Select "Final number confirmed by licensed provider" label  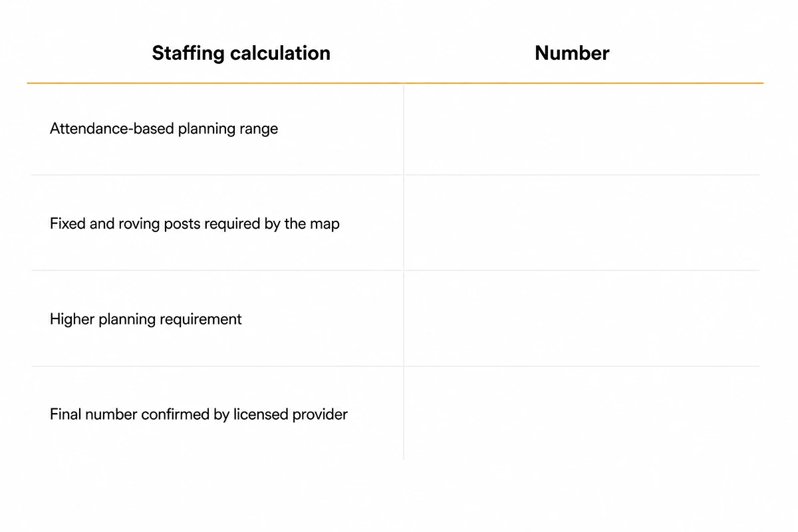click(x=198, y=414)
